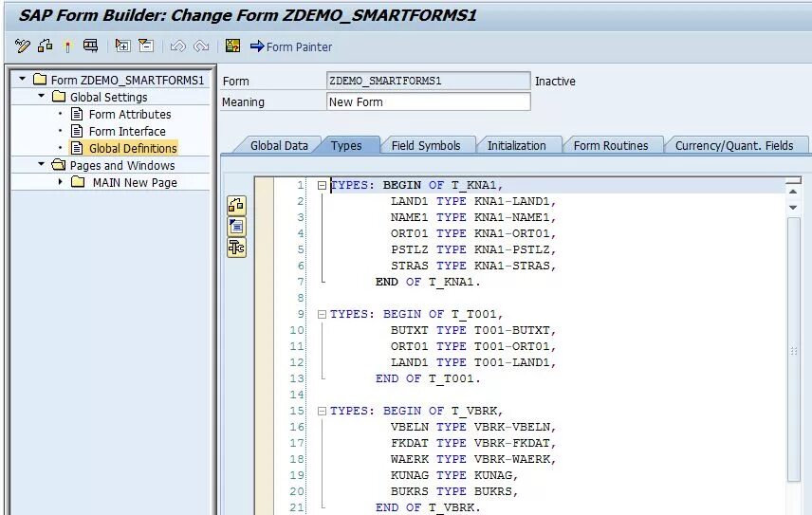Click the Display/Change pencil icon
This screenshot has width=812, height=515.
click(x=22, y=46)
